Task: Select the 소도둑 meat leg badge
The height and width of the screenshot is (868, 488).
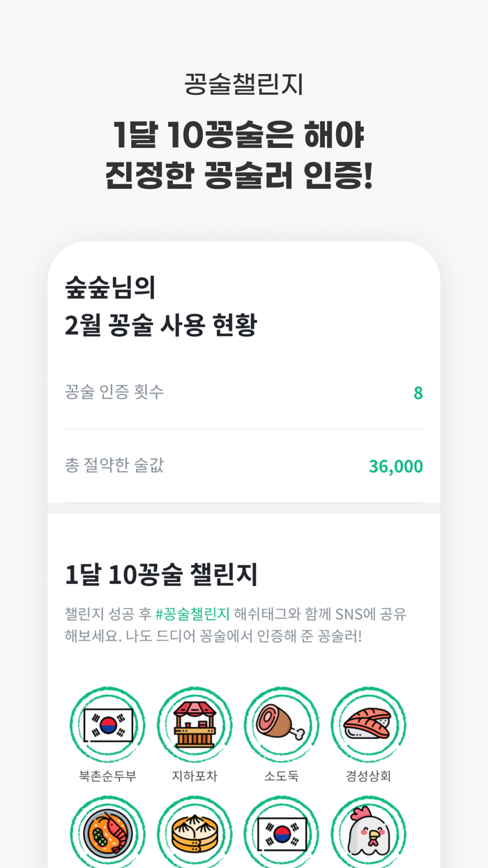Action: tap(282, 725)
